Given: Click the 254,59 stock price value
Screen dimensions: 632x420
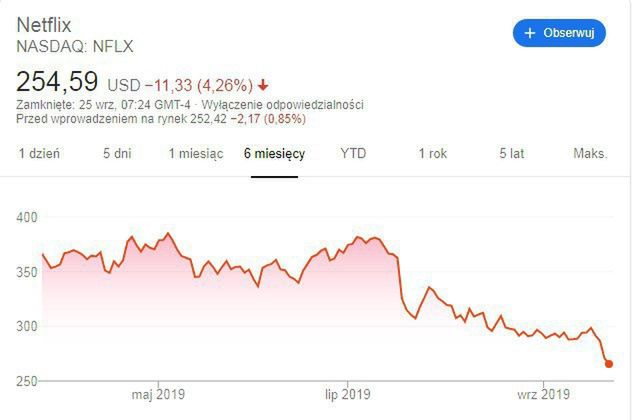Looking at the screenshot, I should pyautogui.click(x=58, y=81).
